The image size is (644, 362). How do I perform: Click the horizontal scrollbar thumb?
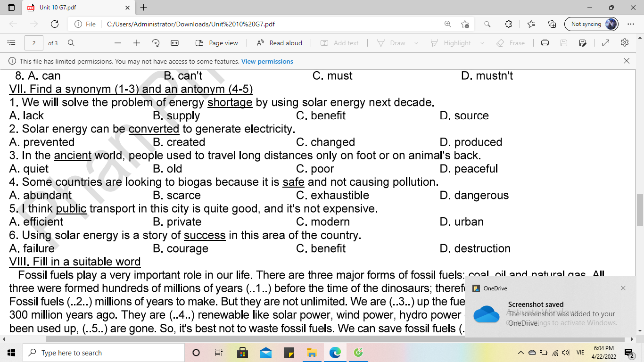coord(339,339)
